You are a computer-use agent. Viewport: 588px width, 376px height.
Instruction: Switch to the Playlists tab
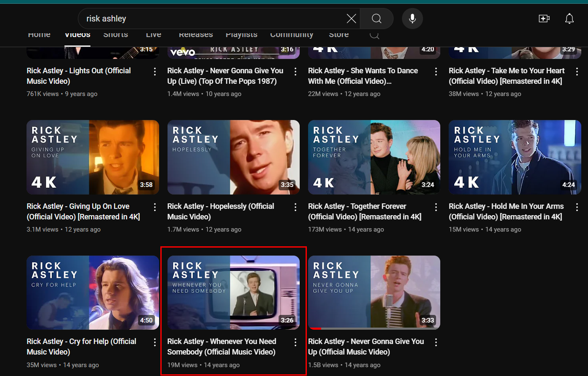pos(241,35)
